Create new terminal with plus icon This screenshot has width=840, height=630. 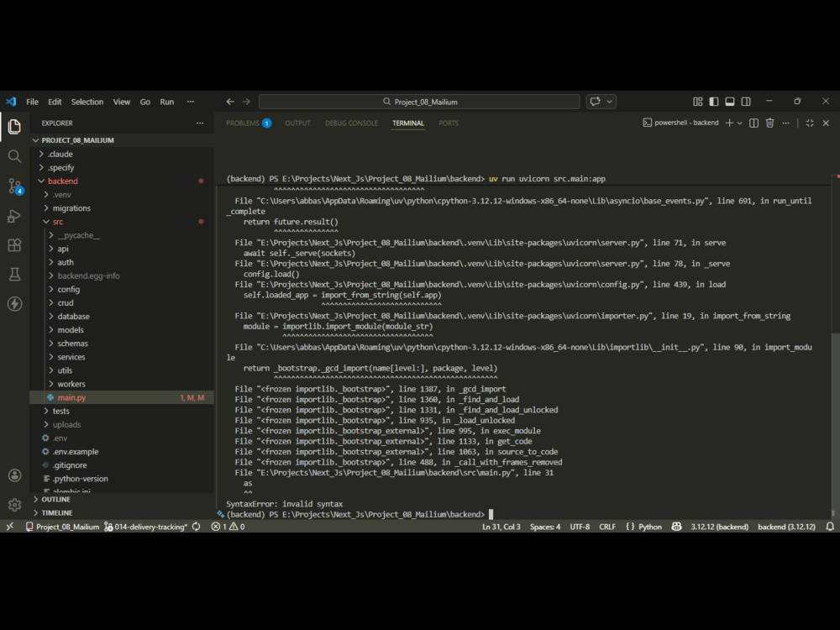(729, 123)
